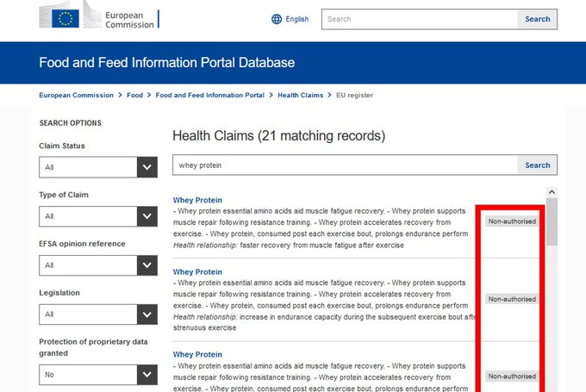The image size is (586, 392).
Task: Click the whey protein search input
Action: point(345,165)
